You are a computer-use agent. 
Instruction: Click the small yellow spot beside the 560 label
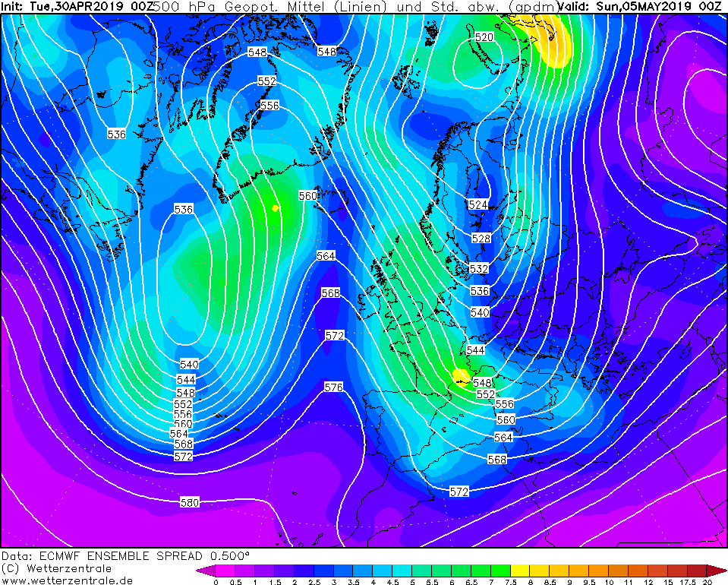(x=275, y=207)
